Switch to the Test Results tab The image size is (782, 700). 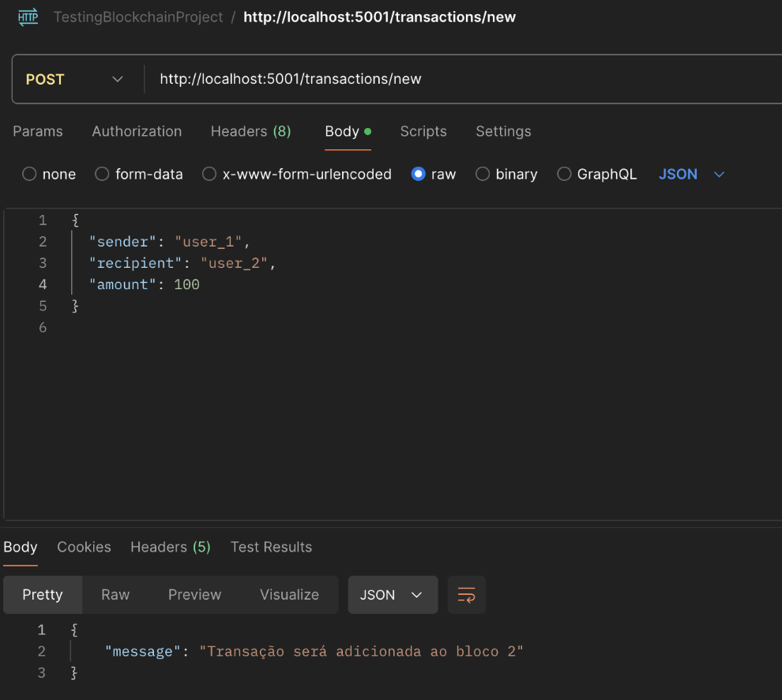pos(271,547)
